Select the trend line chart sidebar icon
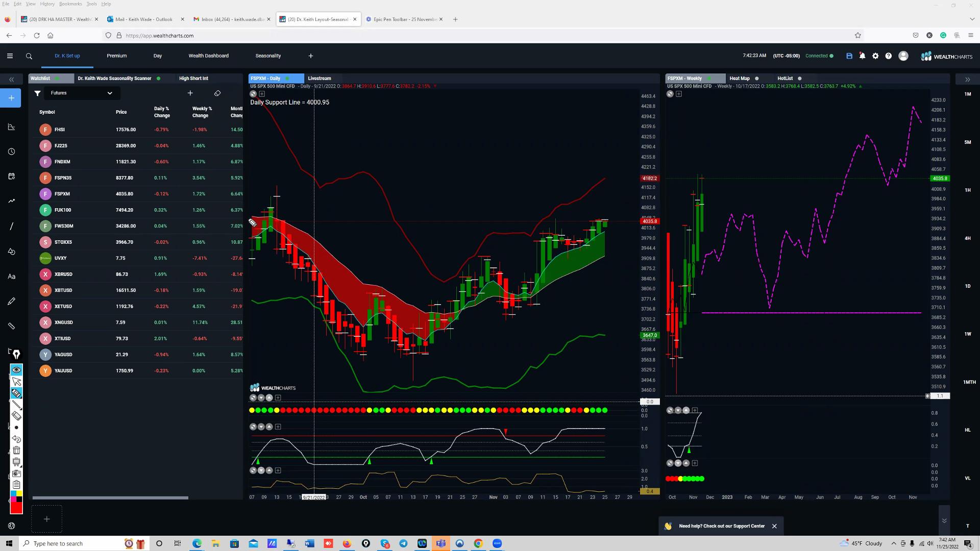The width and height of the screenshot is (980, 551). 11,201
